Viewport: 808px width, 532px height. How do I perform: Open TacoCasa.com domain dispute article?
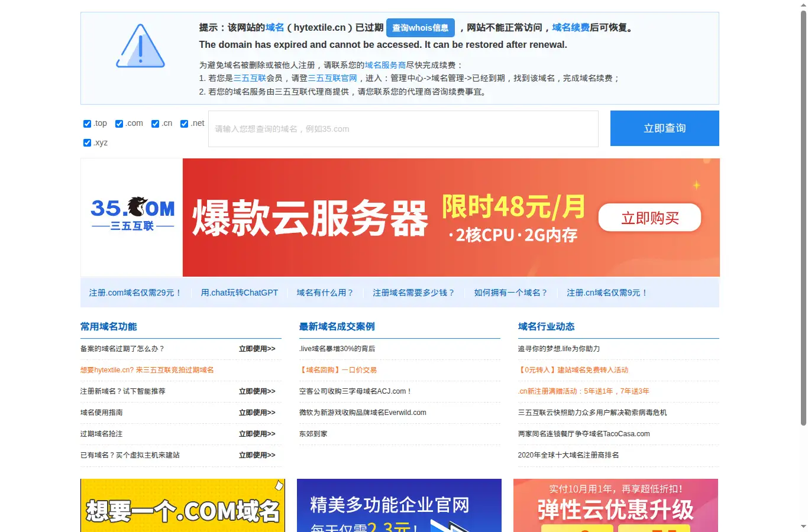pyautogui.click(x=584, y=434)
